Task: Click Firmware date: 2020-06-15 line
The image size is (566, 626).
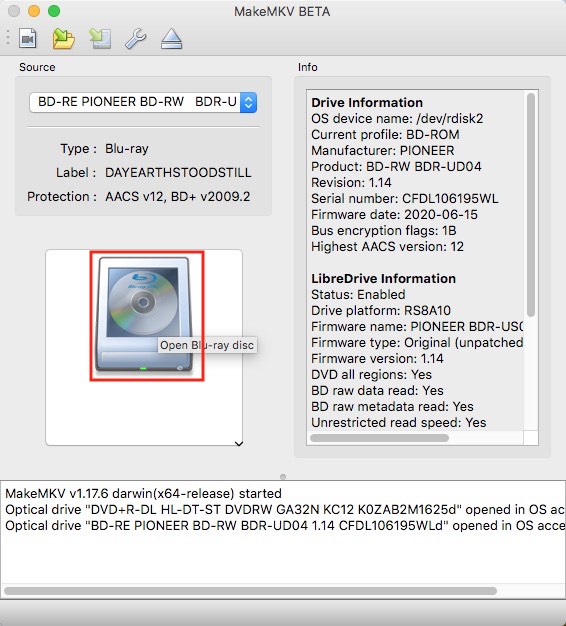Action: 394,214
